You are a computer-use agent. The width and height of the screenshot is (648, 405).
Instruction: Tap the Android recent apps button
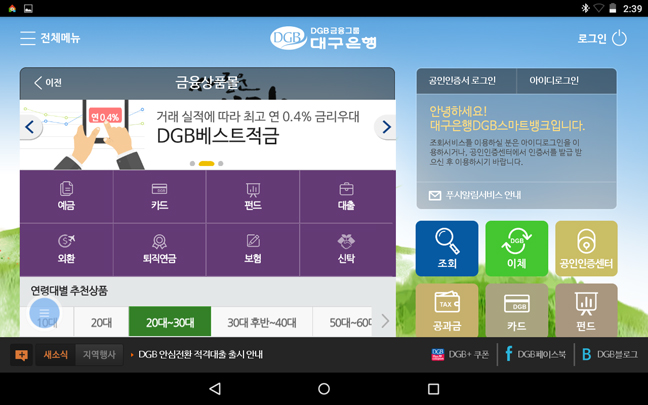[433, 389]
